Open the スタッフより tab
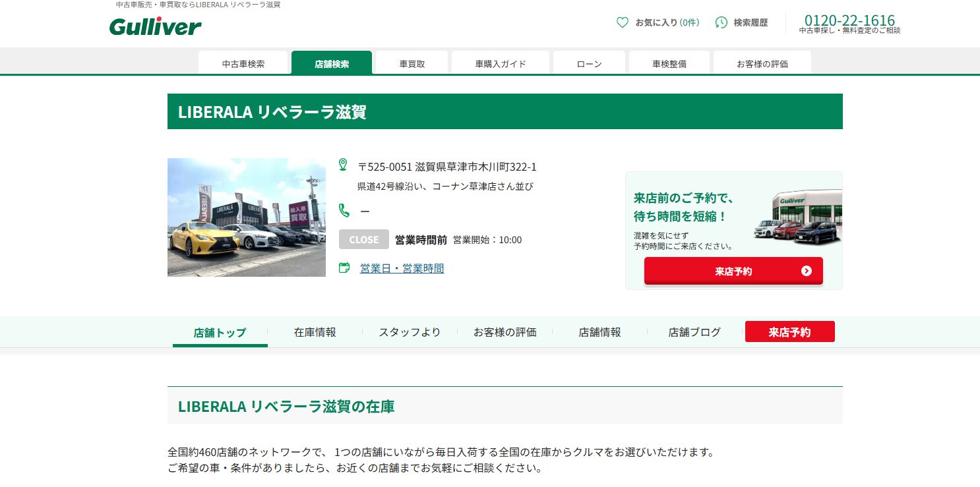980x487 pixels. tap(410, 332)
